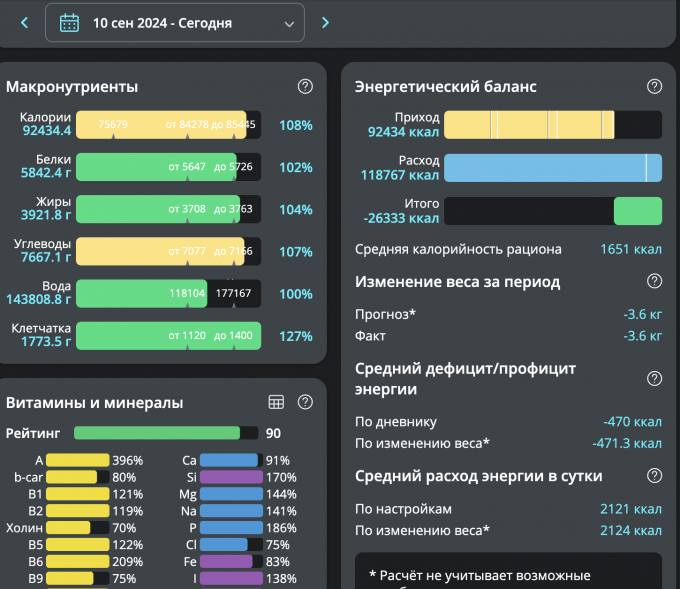The height and width of the screenshot is (589, 680).
Task: Open help for Средний дефицит/профицит энергии
Action: coord(654,378)
